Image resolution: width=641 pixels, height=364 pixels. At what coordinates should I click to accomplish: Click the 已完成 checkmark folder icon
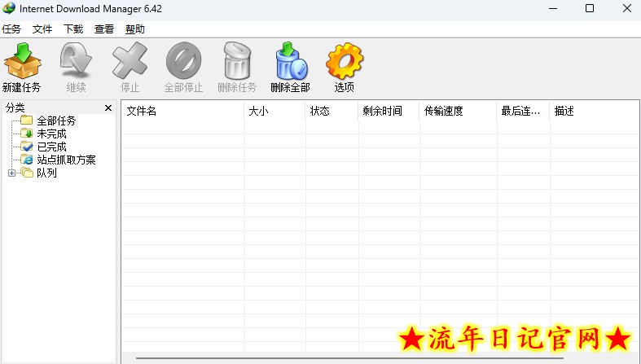(27, 147)
